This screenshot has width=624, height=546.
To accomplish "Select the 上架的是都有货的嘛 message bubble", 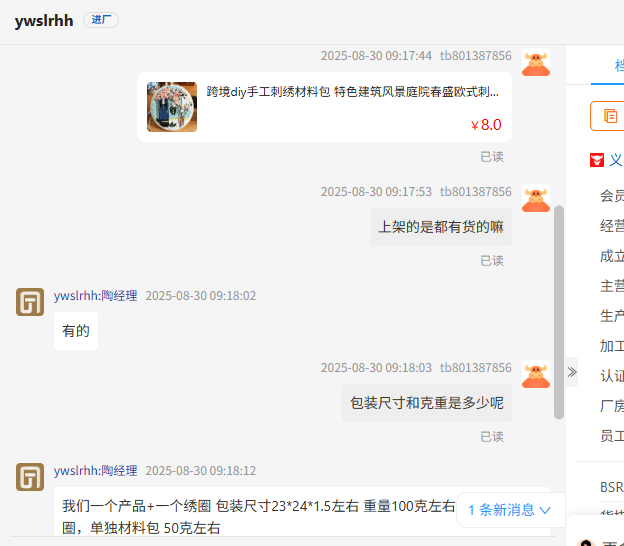I will pos(441,227).
